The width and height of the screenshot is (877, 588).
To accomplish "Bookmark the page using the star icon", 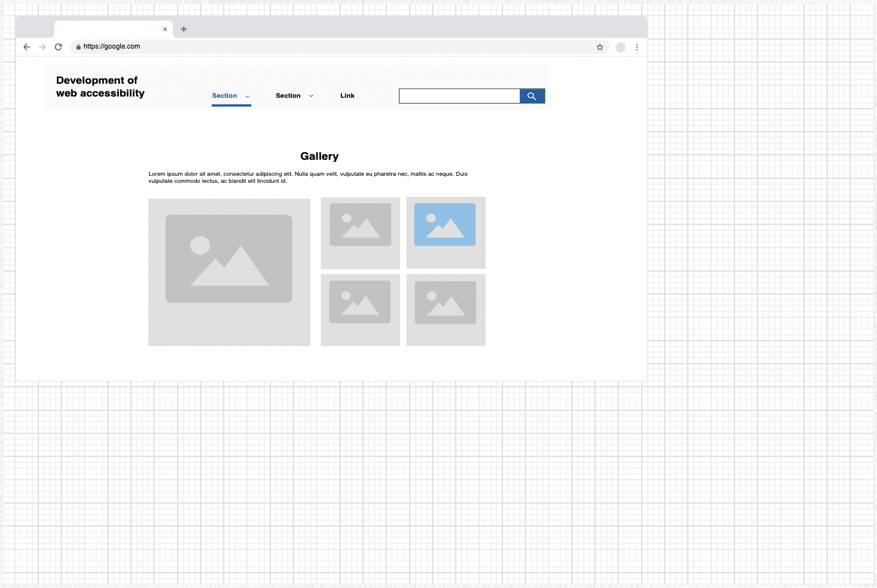I will pos(600,47).
